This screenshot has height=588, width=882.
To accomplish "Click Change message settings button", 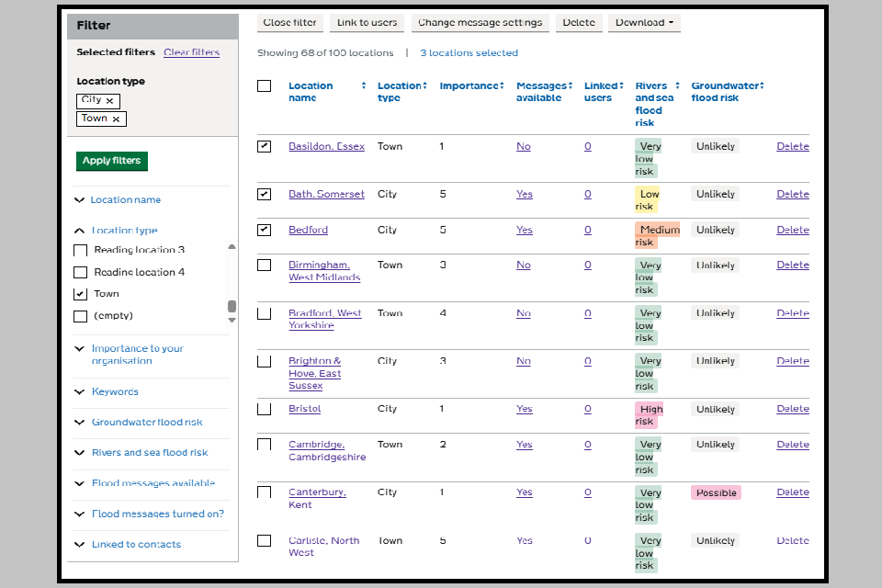I will point(480,23).
